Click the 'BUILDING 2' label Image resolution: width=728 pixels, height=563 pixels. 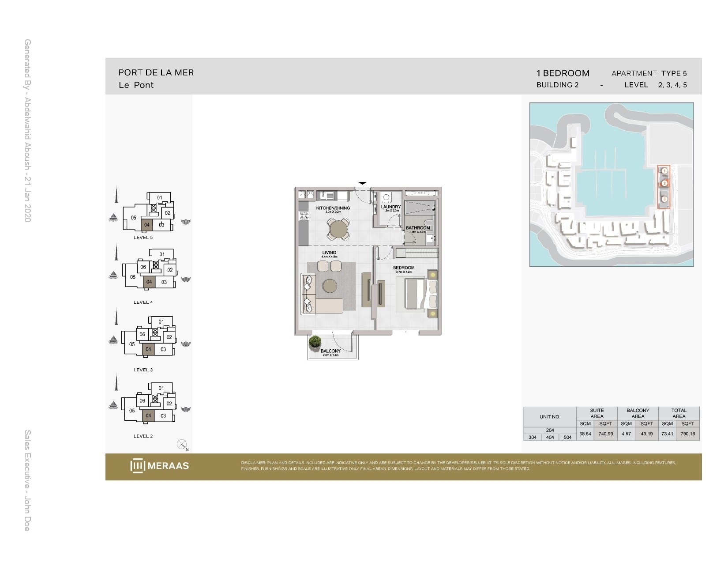coord(557,85)
